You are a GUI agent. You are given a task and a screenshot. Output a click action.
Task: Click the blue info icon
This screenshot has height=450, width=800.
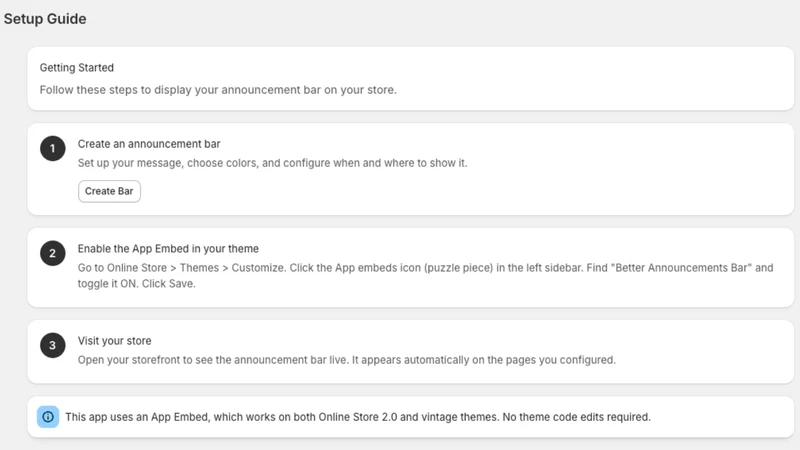click(48, 417)
